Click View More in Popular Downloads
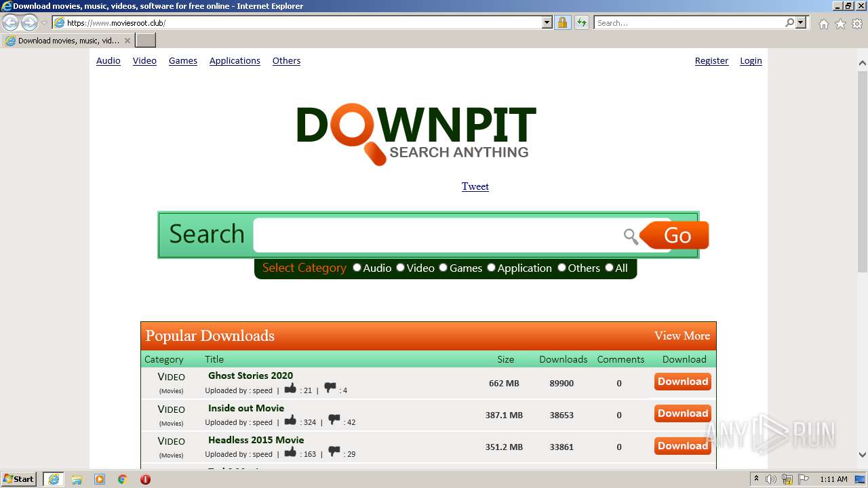The image size is (868, 488). (682, 336)
